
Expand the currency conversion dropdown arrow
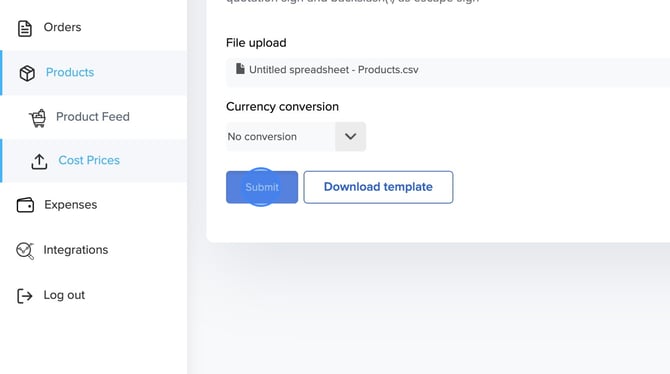350,136
